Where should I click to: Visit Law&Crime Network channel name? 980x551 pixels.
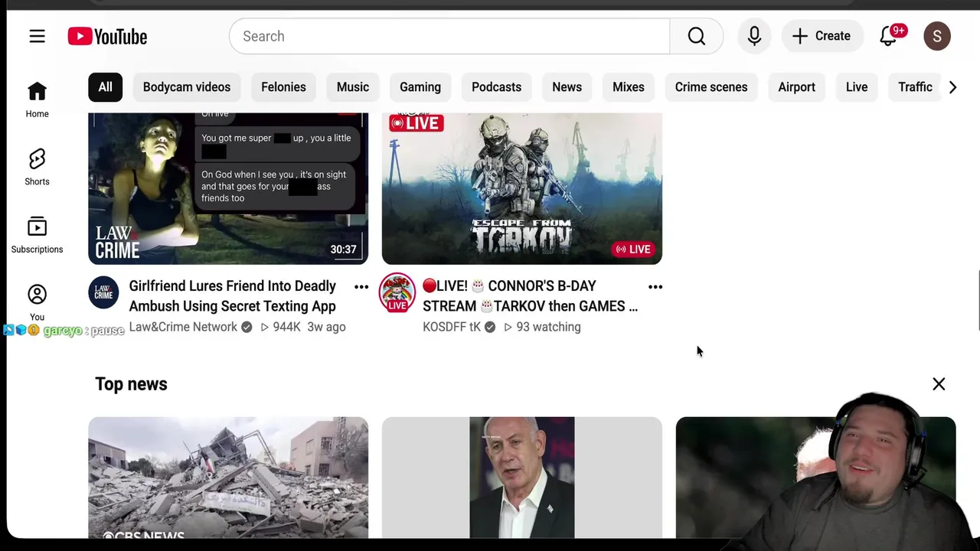click(183, 327)
